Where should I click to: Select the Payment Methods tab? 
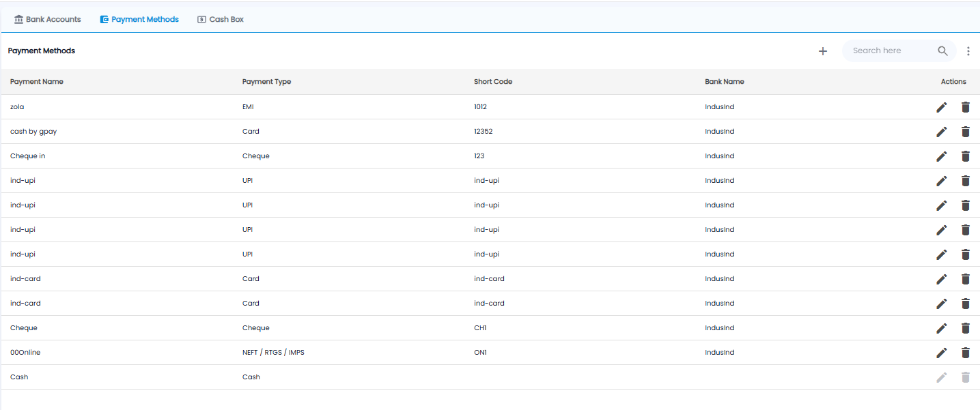tap(139, 19)
